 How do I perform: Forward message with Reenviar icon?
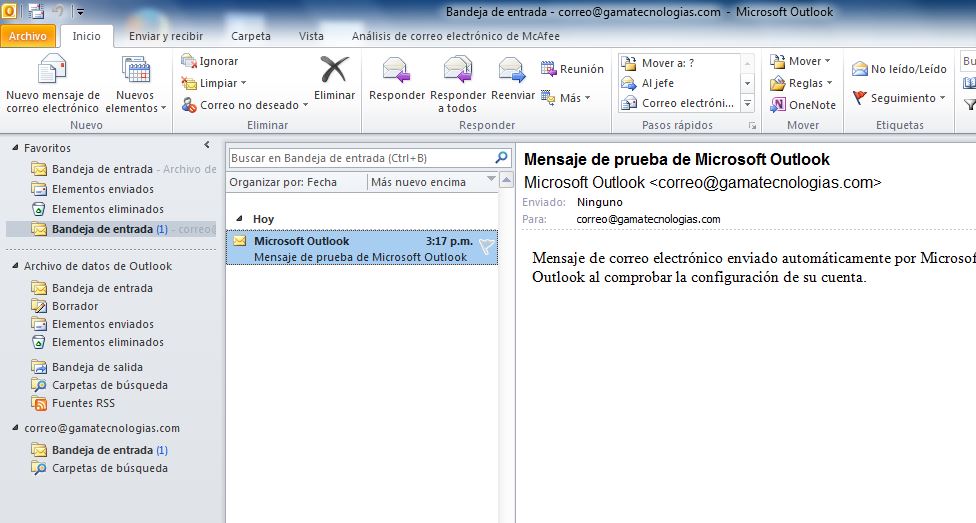[x=512, y=69]
